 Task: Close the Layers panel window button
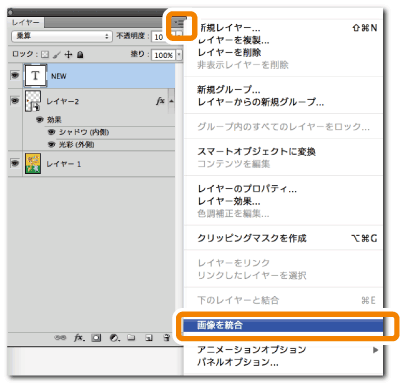click(10, 13)
